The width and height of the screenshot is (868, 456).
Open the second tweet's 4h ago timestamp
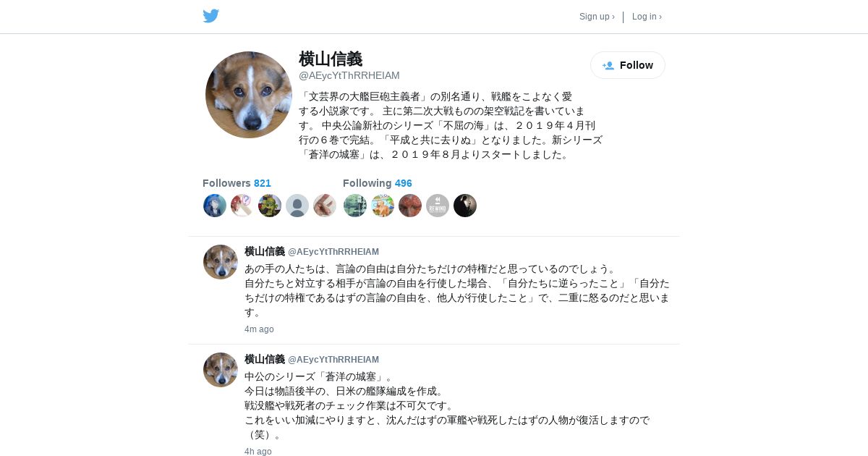pyautogui.click(x=258, y=452)
